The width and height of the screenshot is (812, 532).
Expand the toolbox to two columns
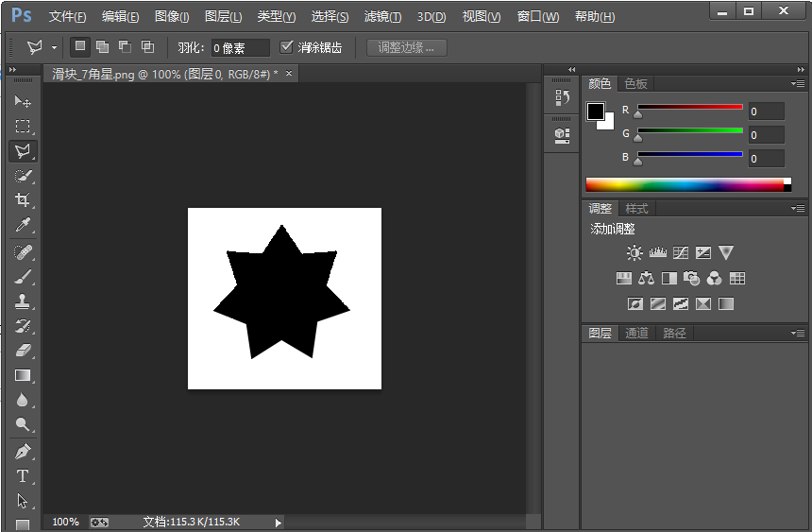(x=13, y=70)
